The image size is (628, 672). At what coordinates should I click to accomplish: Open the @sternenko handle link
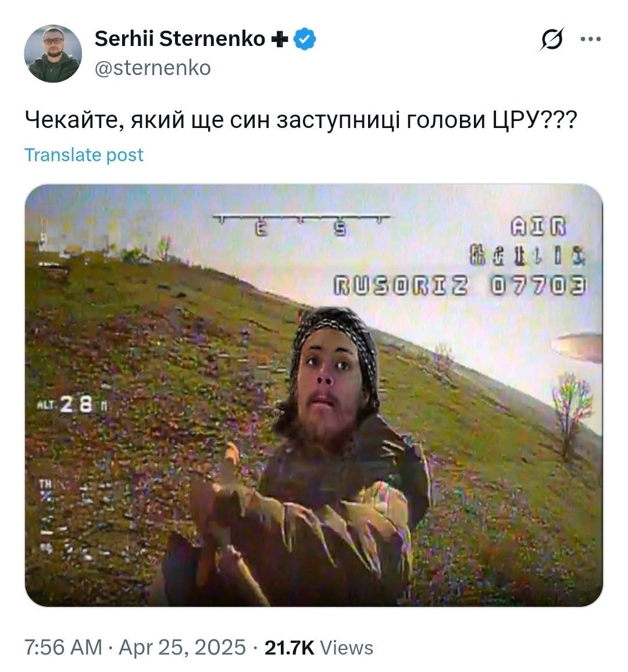pyautogui.click(x=152, y=67)
